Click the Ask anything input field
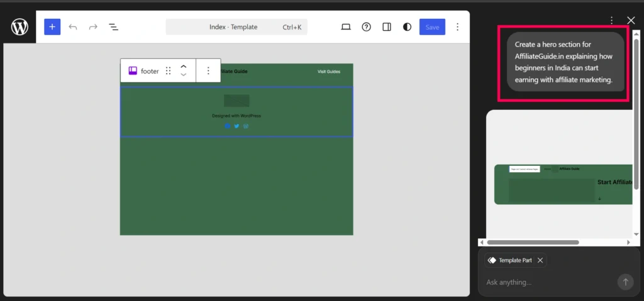This screenshot has height=301, width=644. 547,282
